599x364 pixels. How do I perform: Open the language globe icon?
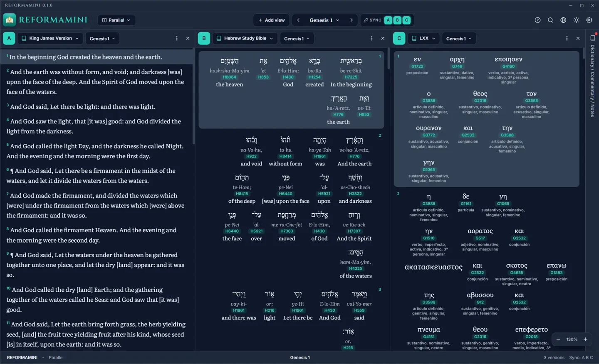(563, 20)
